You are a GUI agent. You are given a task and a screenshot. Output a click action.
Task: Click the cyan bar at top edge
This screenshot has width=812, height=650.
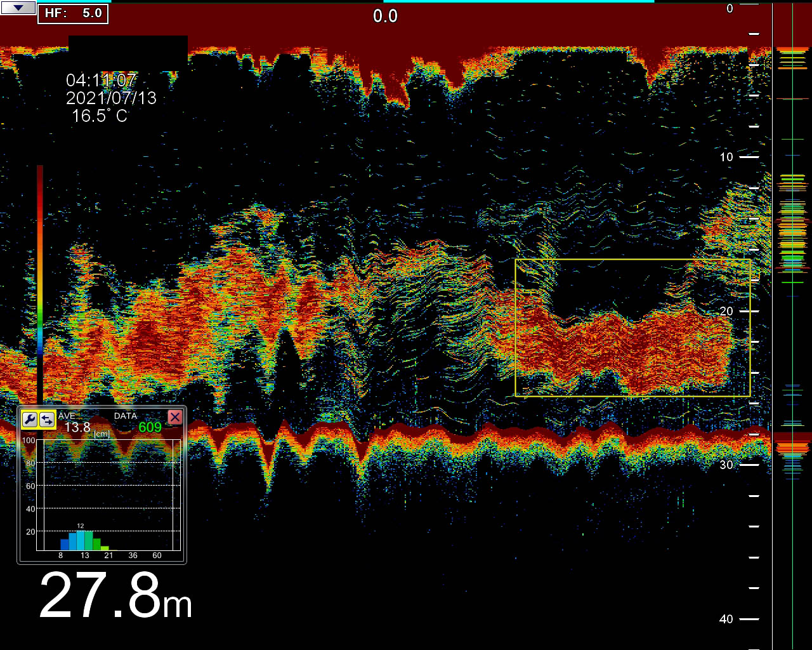click(518, 1)
